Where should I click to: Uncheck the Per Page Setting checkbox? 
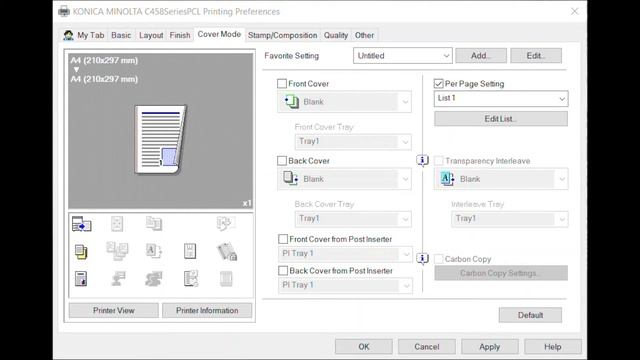tap(438, 84)
